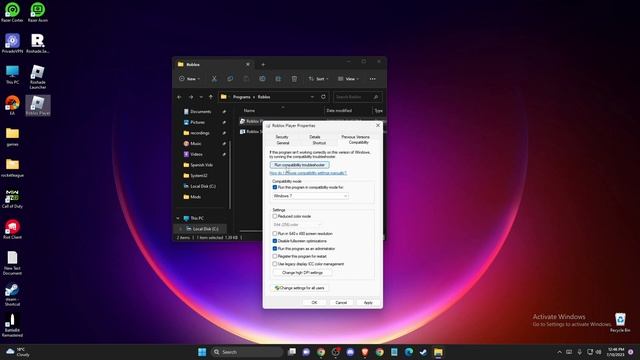
Task: Select PrivadoVPN desktop icon
Action: [12, 43]
